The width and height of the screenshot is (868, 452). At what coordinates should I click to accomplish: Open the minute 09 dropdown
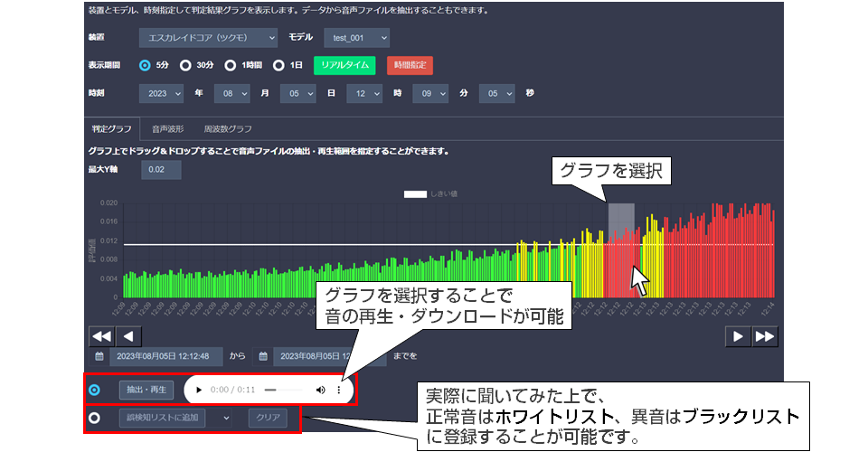430,93
